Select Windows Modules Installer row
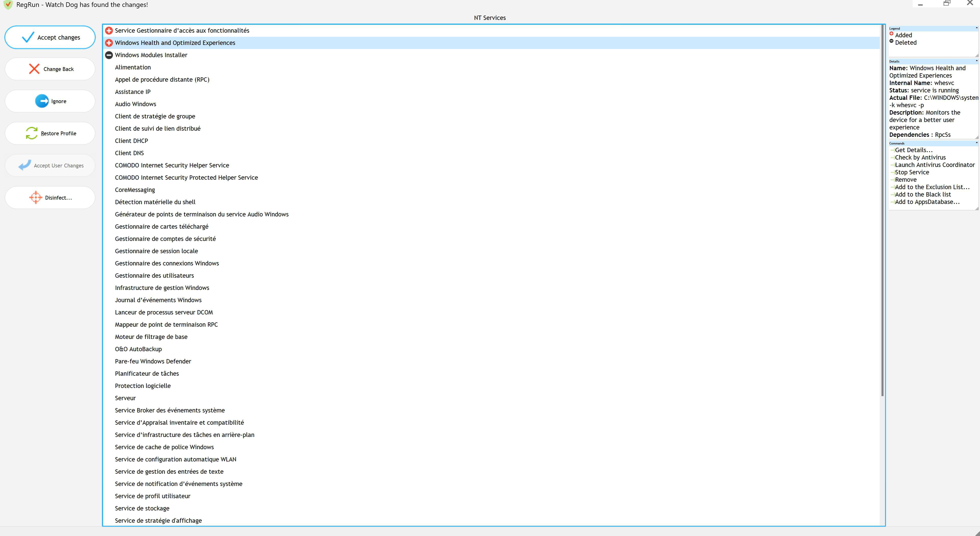Image resolution: width=980 pixels, height=536 pixels. 492,55
